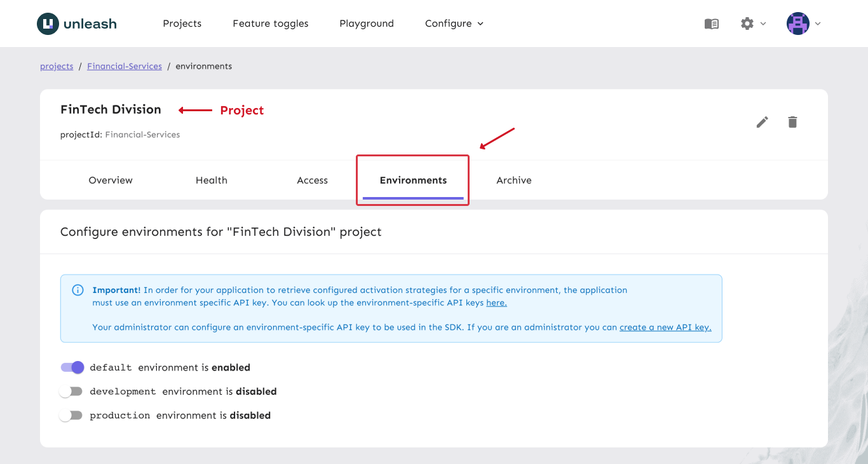
Task: Open the Access tab
Action: (312, 181)
